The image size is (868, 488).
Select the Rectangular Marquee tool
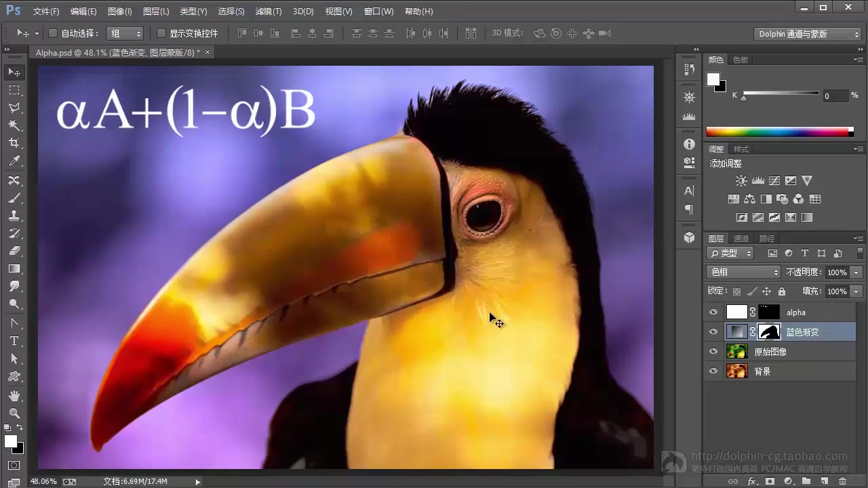[x=14, y=90]
